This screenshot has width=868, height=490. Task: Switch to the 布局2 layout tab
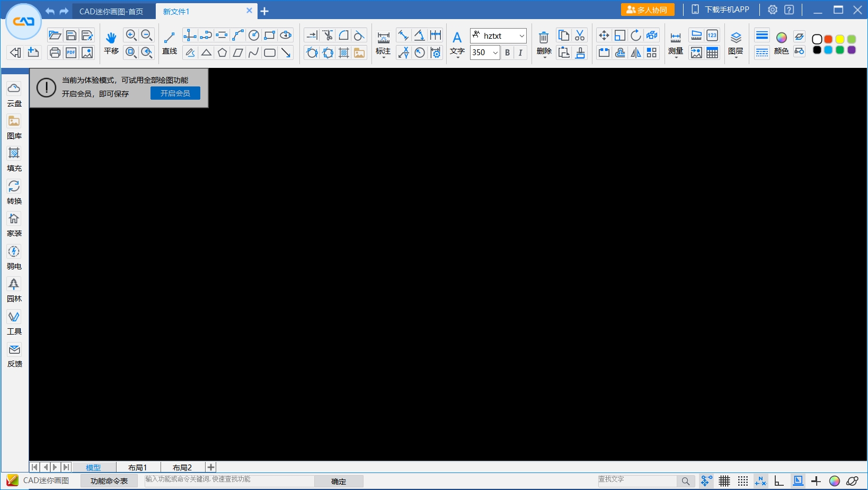pos(182,467)
